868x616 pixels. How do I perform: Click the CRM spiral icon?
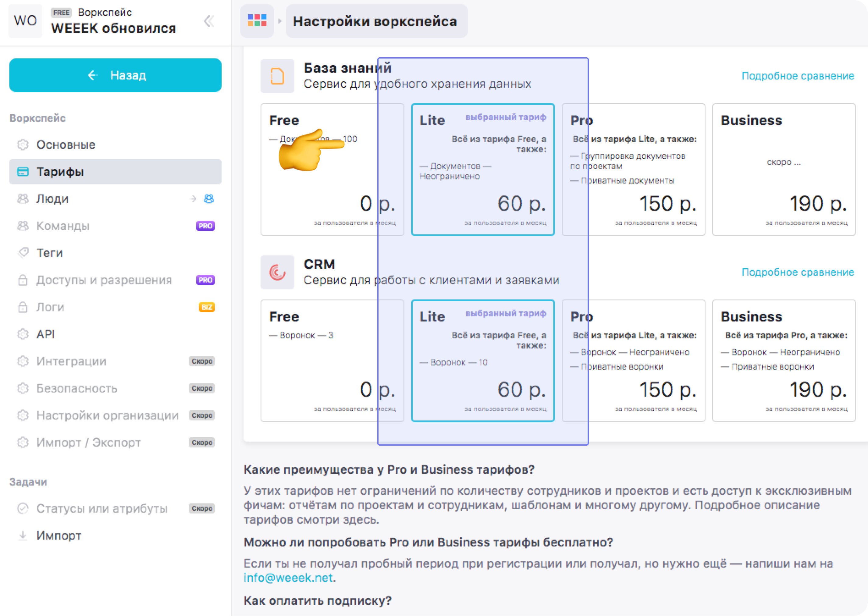tap(277, 272)
